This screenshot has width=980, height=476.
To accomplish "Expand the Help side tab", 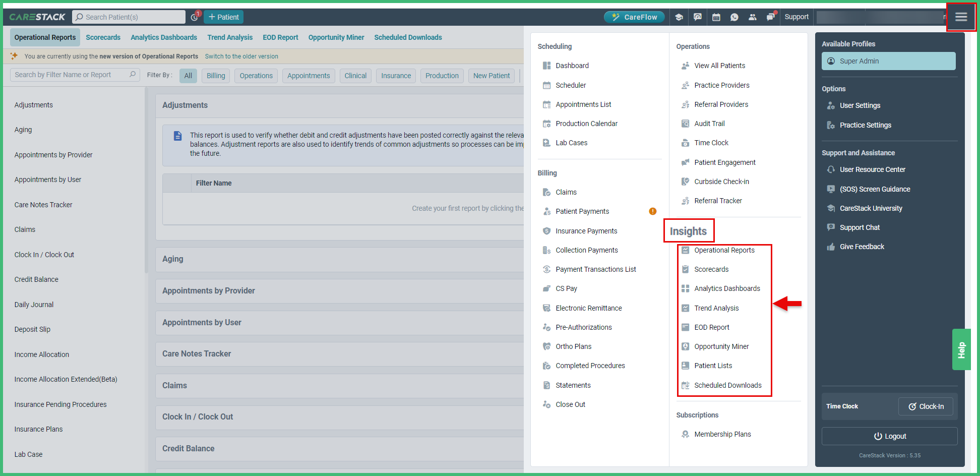I will coord(961,349).
